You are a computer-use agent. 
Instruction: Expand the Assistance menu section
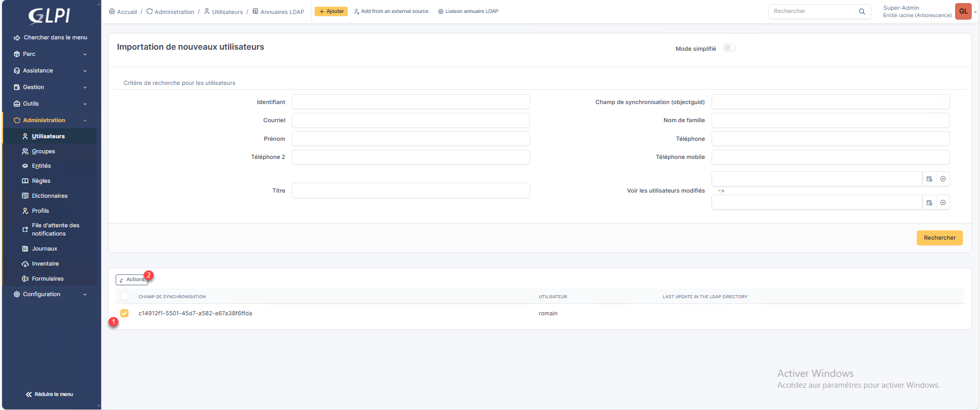[x=50, y=70]
